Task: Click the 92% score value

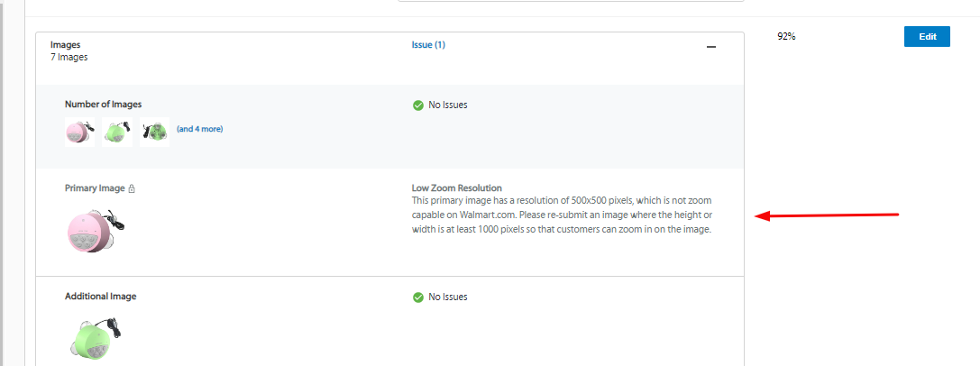Action: coord(786,37)
